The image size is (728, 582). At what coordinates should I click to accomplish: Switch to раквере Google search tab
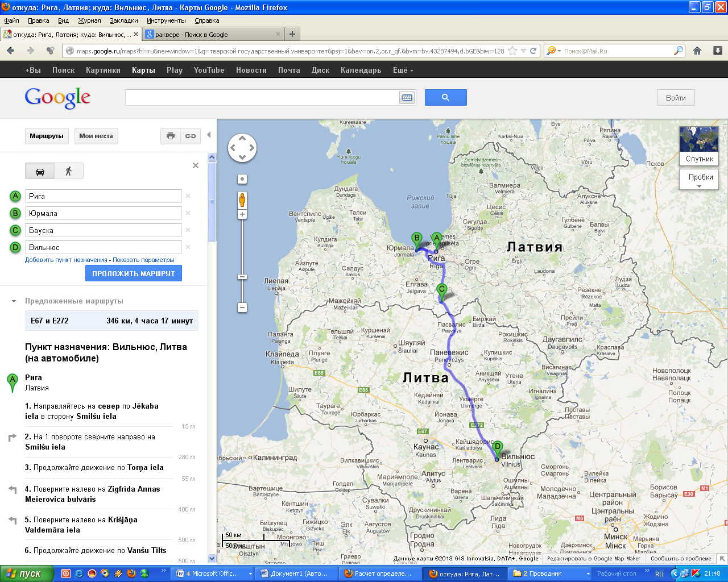point(213,34)
